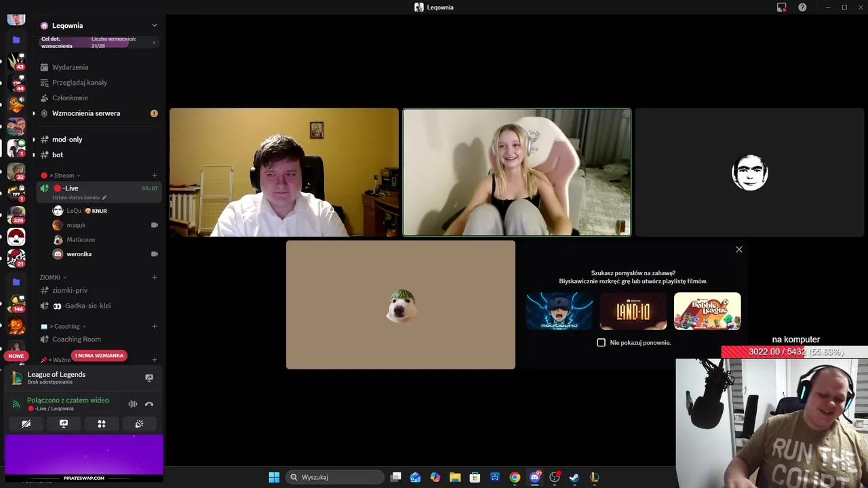Open the pumpkin-icon server
This screenshot has width=868, height=488.
coord(16,326)
